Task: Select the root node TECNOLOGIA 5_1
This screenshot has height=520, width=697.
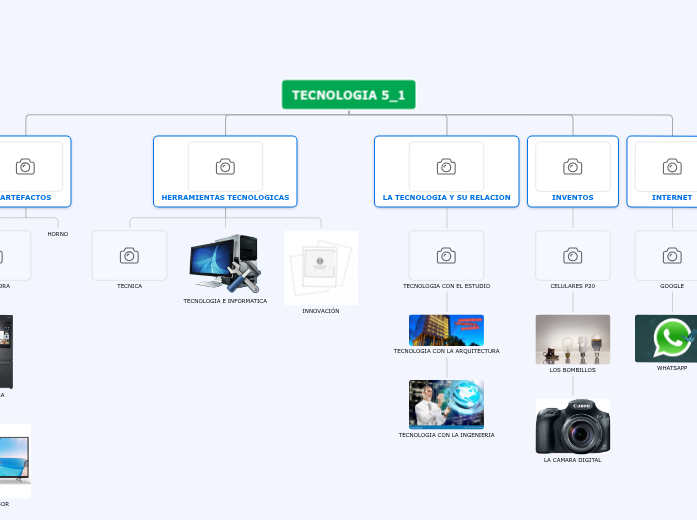Action: pos(348,95)
